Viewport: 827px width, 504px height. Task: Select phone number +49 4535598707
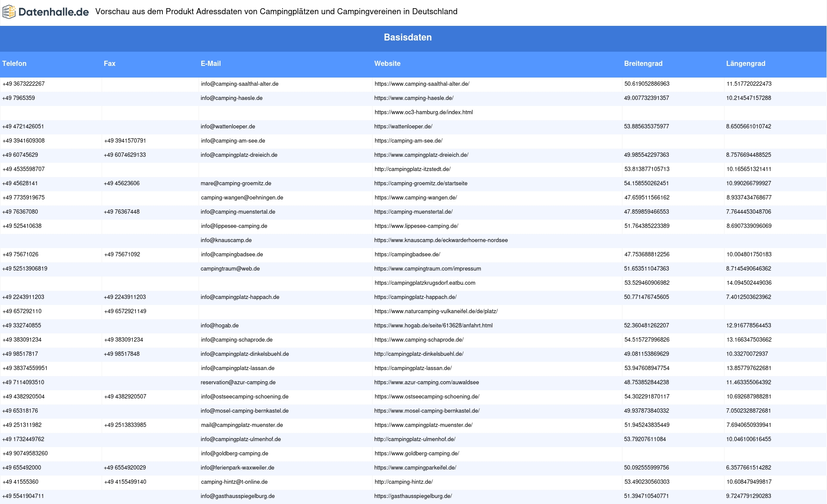(x=24, y=169)
